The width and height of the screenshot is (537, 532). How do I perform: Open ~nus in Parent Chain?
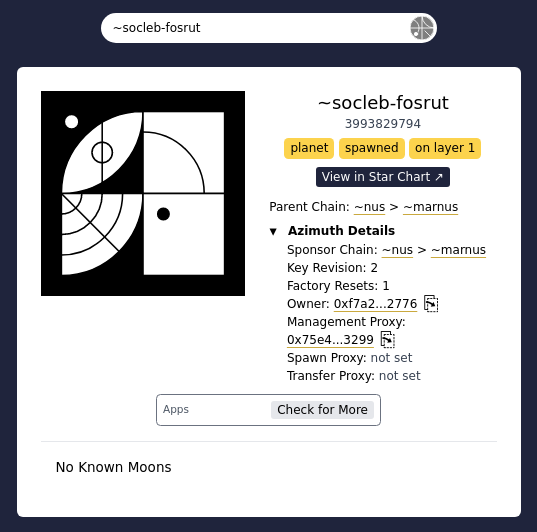[370, 207]
